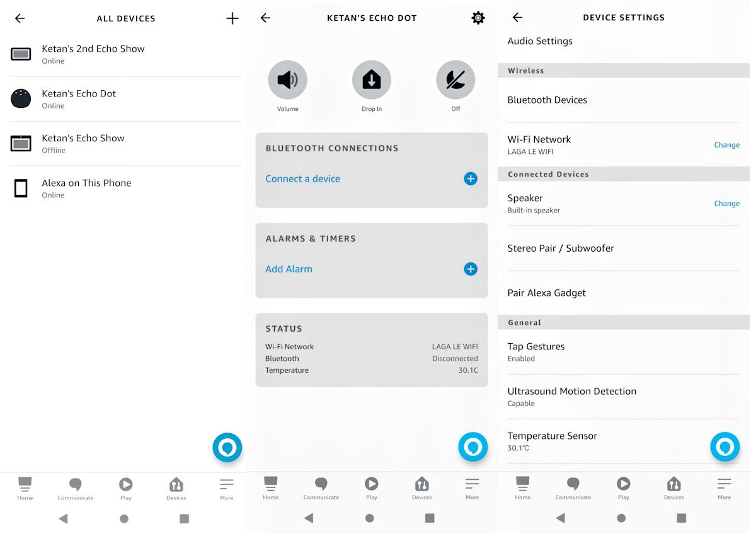Image resolution: width=756 pixels, height=536 pixels.
Task: Open More tab on Device Settings screen
Action: point(724,489)
